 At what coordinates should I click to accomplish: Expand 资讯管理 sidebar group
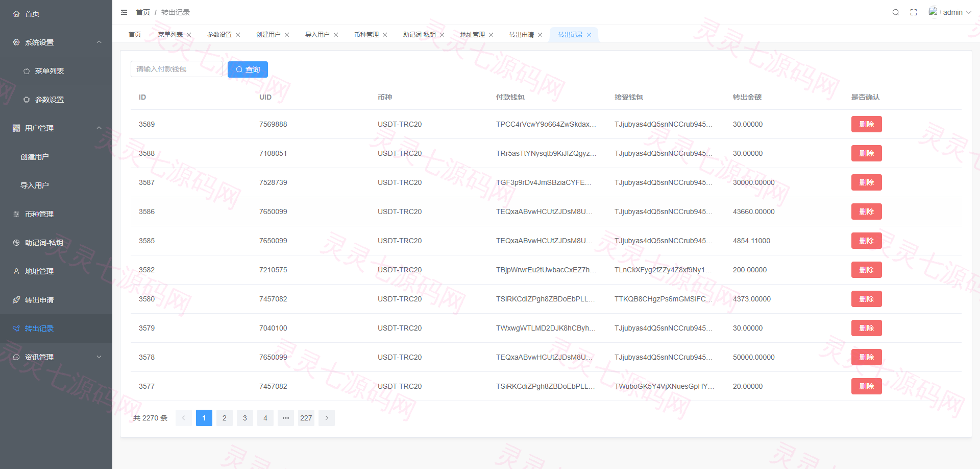56,357
